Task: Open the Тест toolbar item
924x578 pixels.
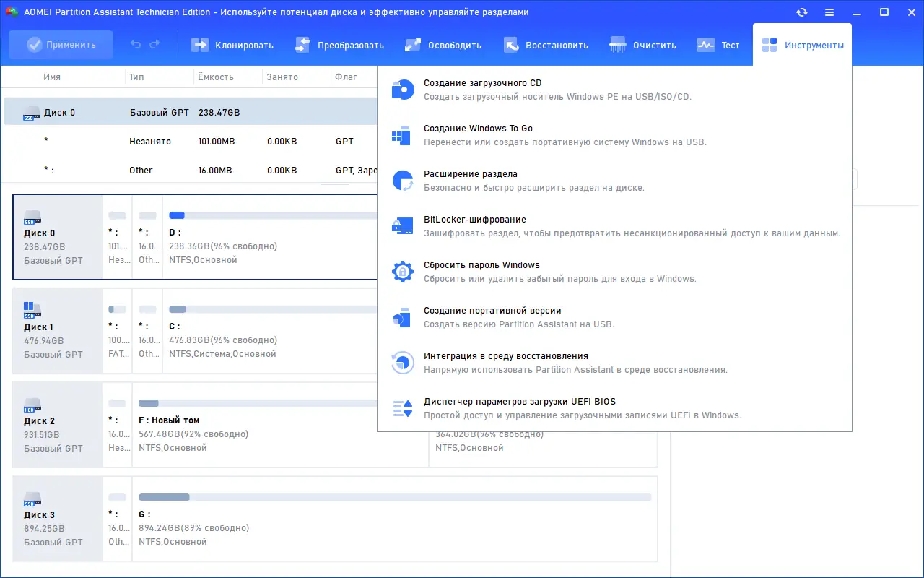Action: (718, 45)
